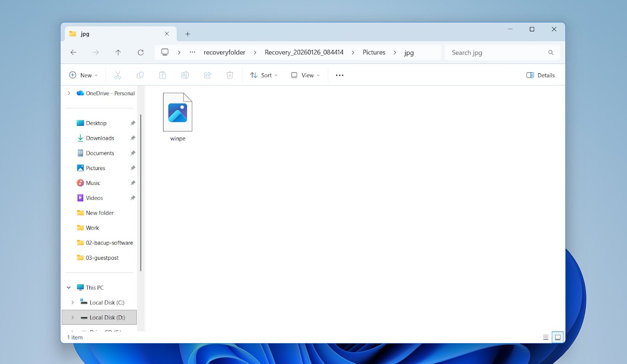Image resolution: width=627 pixels, height=364 pixels.
Task: Click the Refresh icon in the navigation bar
Action: click(141, 52)
